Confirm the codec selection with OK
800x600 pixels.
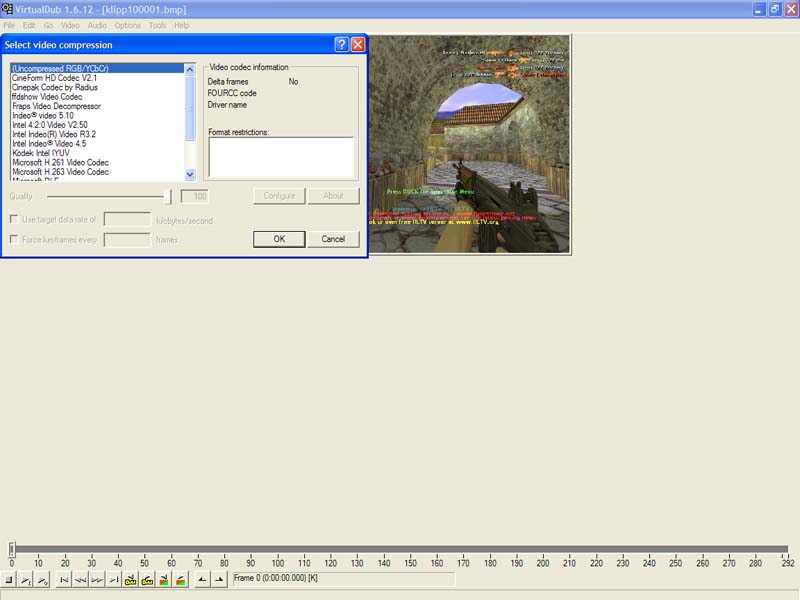pos(279,239)
